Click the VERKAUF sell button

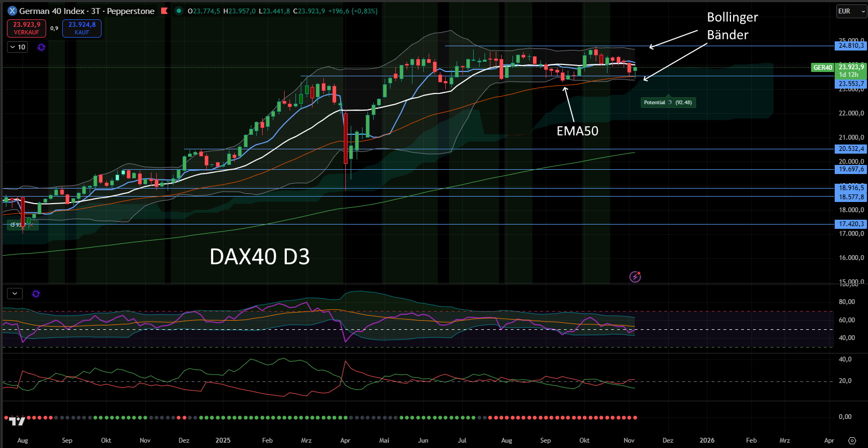coord(26,28)
